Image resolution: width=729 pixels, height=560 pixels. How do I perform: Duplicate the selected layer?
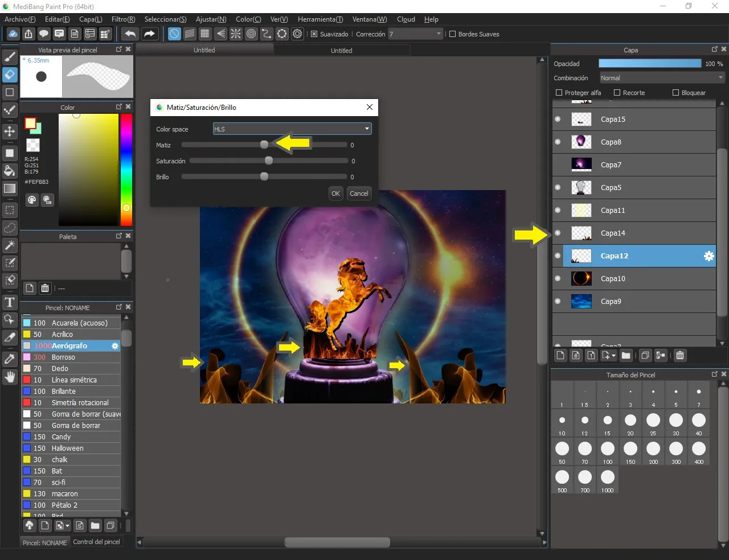pos(645,356)
